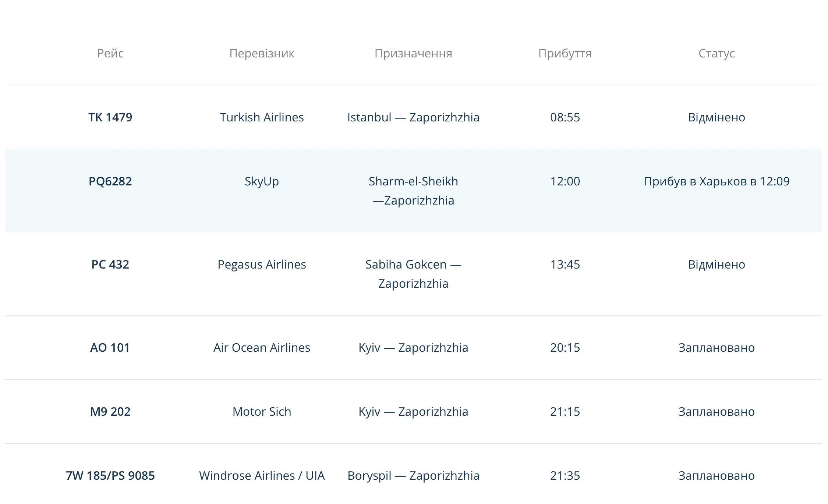The height and width of the screenshot is (504, 828).
Task: Click the Статус column header
Action: (x=716, y=53)
